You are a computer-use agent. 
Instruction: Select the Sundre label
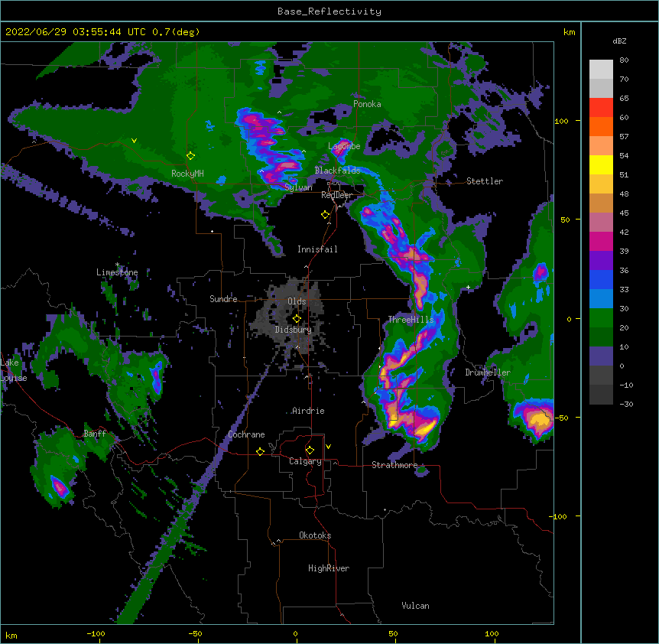(x=223, y=299)
